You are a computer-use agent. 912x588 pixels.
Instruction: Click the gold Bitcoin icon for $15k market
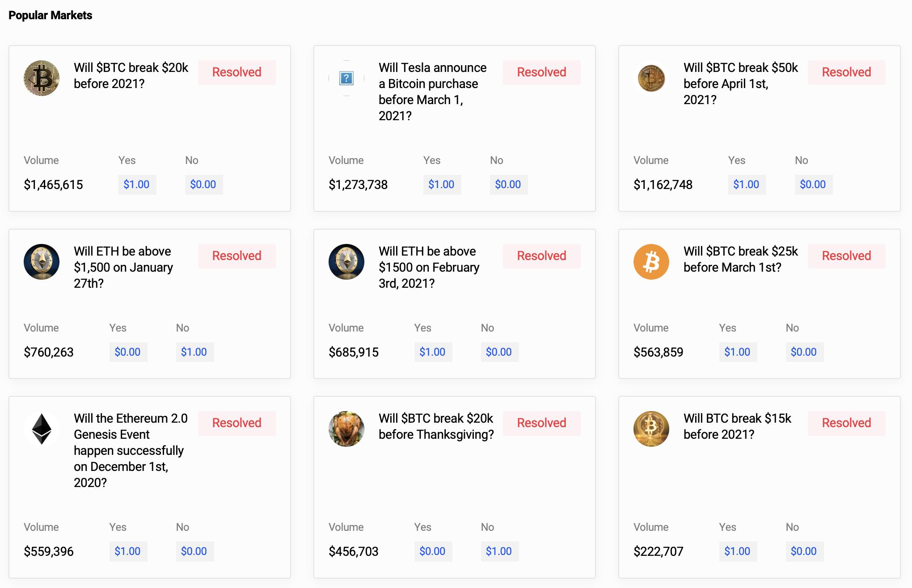tap(651, 429)
